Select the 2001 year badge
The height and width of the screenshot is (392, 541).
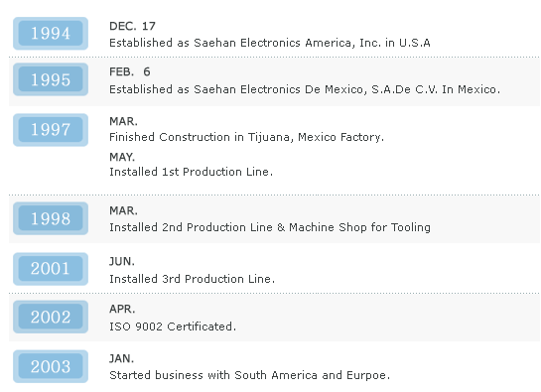51,269
